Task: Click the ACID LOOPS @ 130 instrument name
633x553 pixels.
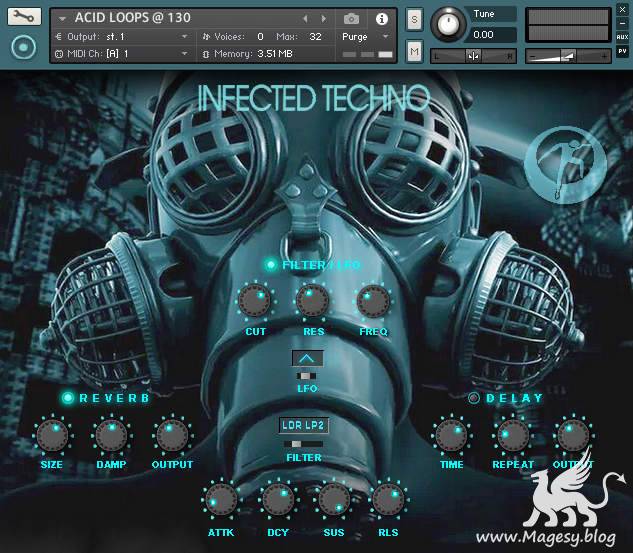Action: (x=132, y=18)
